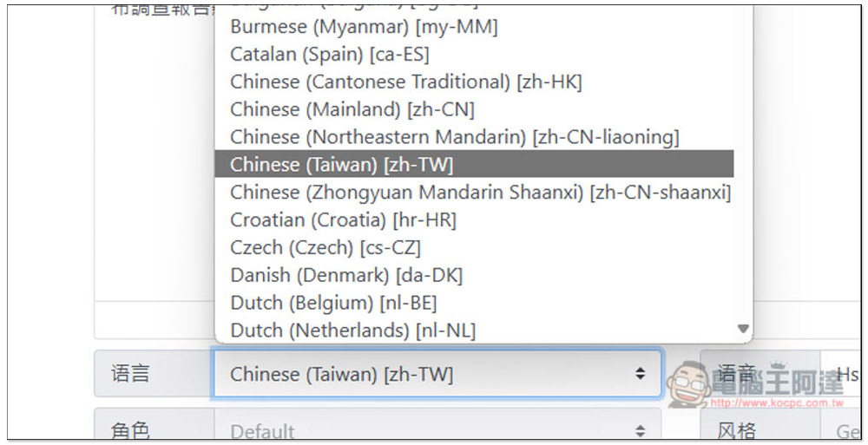The height and width of the screenshot is (445, 868).
Task: Select Chinese (Zhongyuan Mandarin Shaanxi) option
Action: tap(474, 192)
